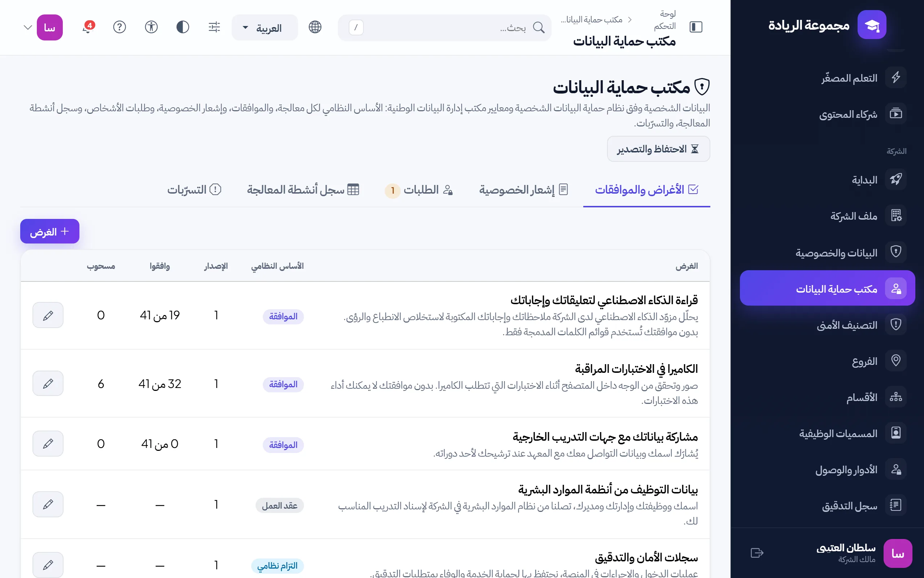924x578 pixels.
Task: Click عقد العمل legal basis badge
Action: click(280, 505)
